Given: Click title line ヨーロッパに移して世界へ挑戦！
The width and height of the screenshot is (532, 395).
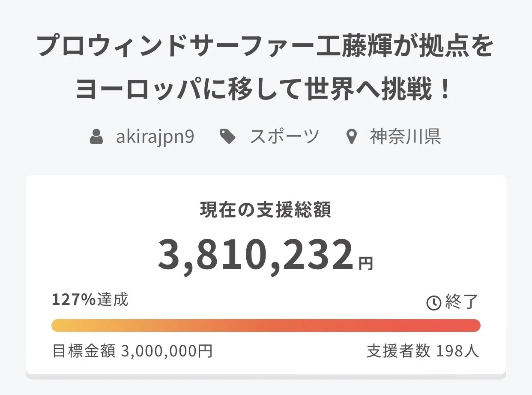Looking at the screenshot, I should 264,90.
